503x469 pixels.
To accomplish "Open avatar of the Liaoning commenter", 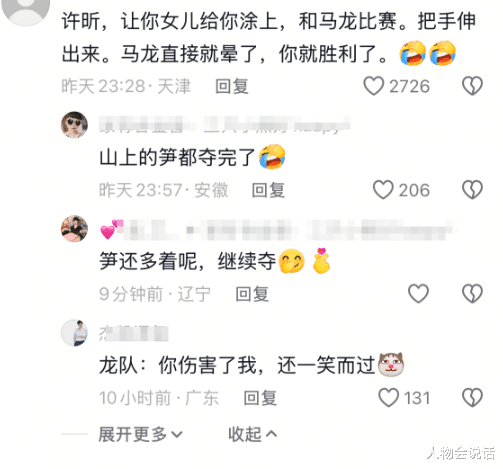I will pyautogui.click(x=74, y=229).
